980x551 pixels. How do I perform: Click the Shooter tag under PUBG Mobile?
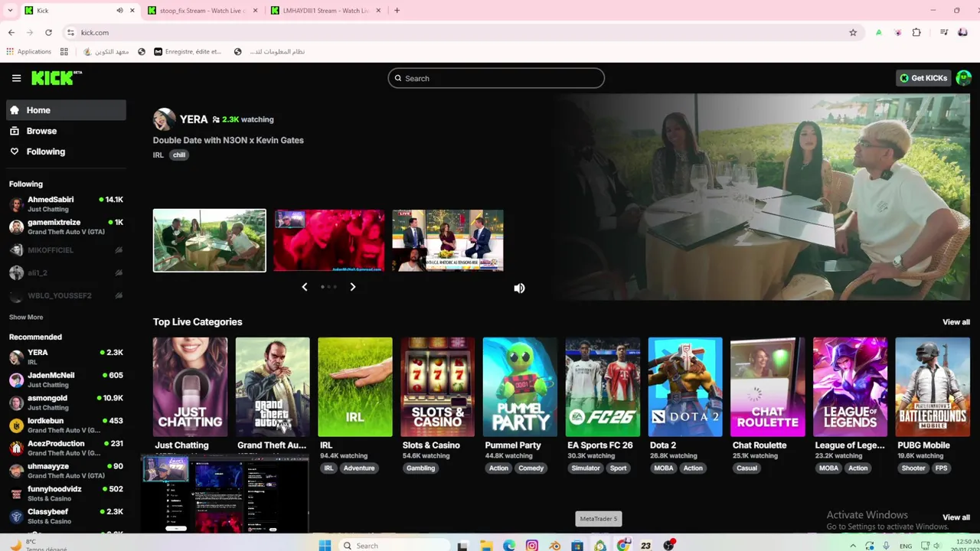[913, 468]
